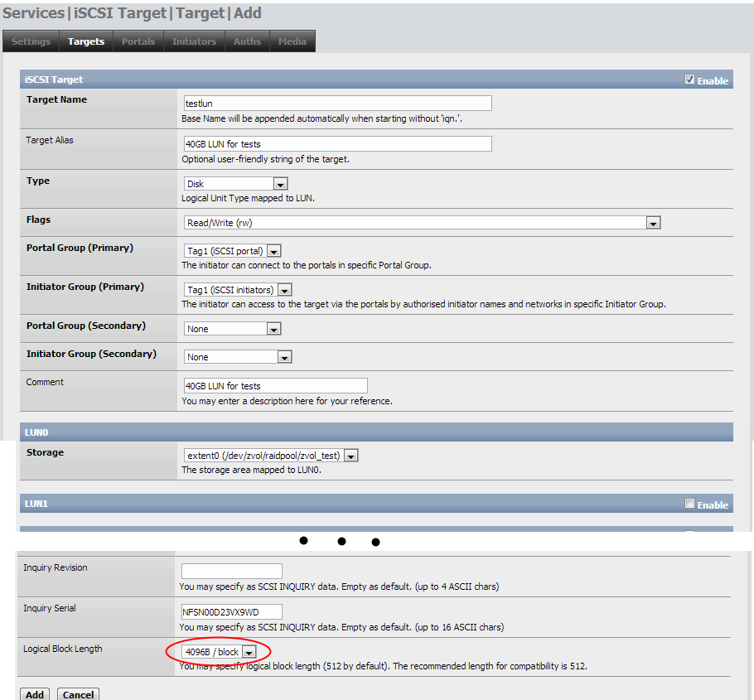Open the Logical Block Length dropdown
Image resolution: width=754 pixels, height=700 pixels.
[x=219, y=652]
